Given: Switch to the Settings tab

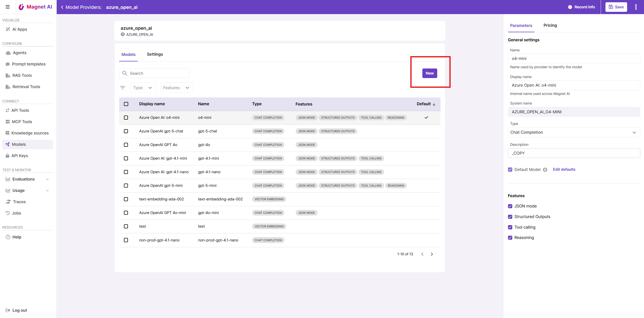Looking at the screenshot, I should click(x=155, y=54).
